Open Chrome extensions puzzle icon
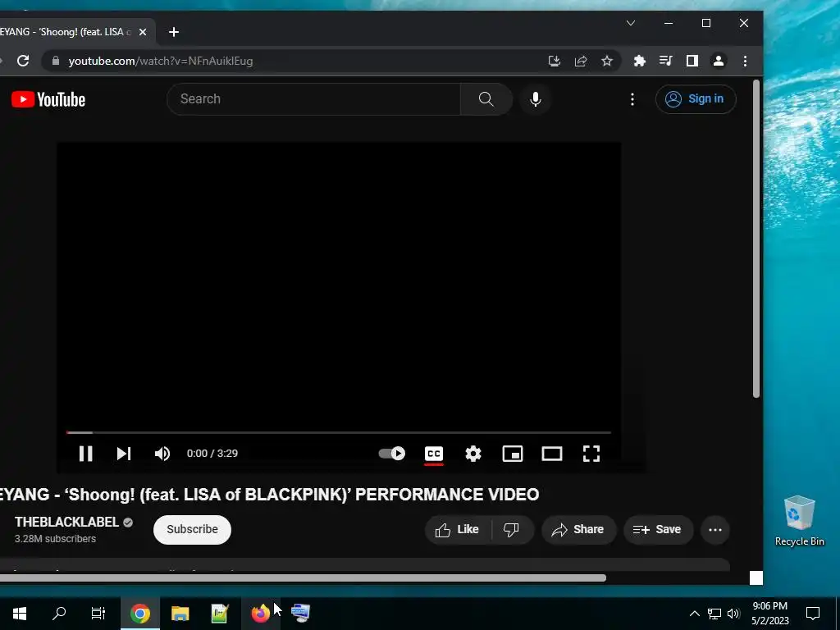Image resolution: width=840 pixels, height=630 pixels. click(x=640, y=61)
